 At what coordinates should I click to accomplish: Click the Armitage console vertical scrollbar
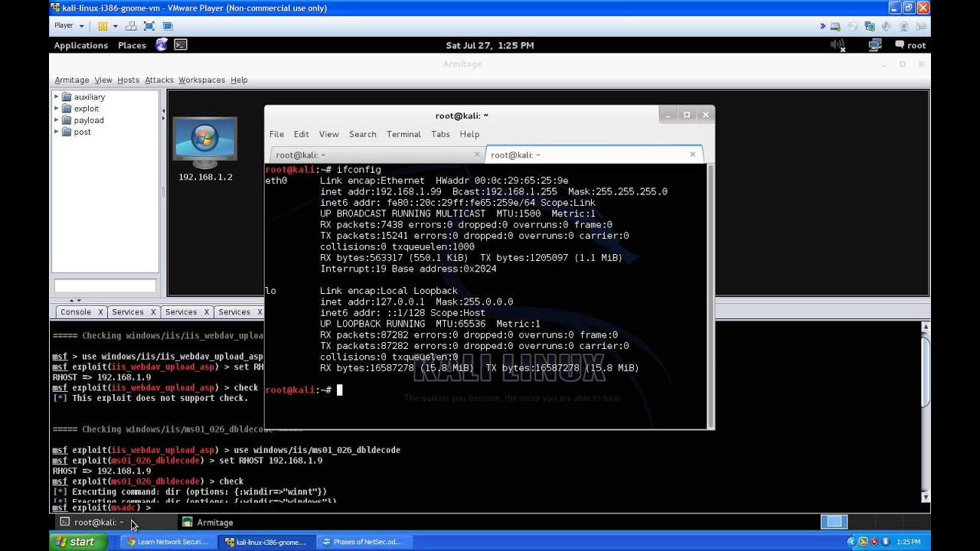pyautogui.click(x=925, y=412)
